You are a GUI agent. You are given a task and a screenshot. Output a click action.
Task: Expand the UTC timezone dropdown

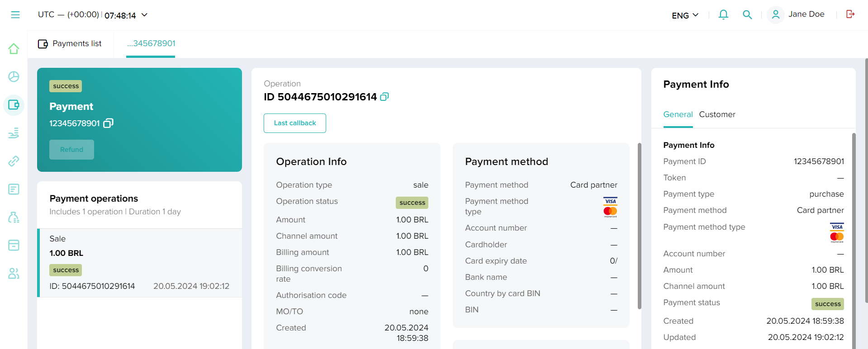[x=144, y=15]
